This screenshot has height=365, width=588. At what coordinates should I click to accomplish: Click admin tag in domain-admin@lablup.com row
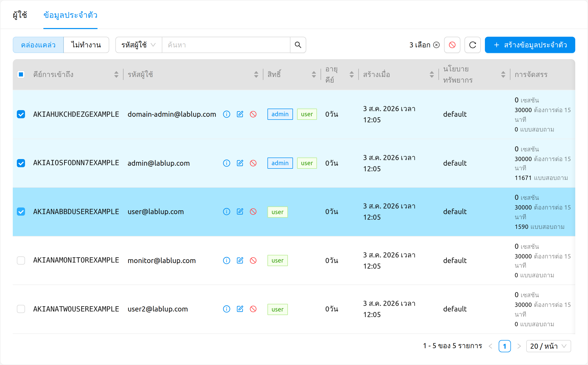pos(280,114)
